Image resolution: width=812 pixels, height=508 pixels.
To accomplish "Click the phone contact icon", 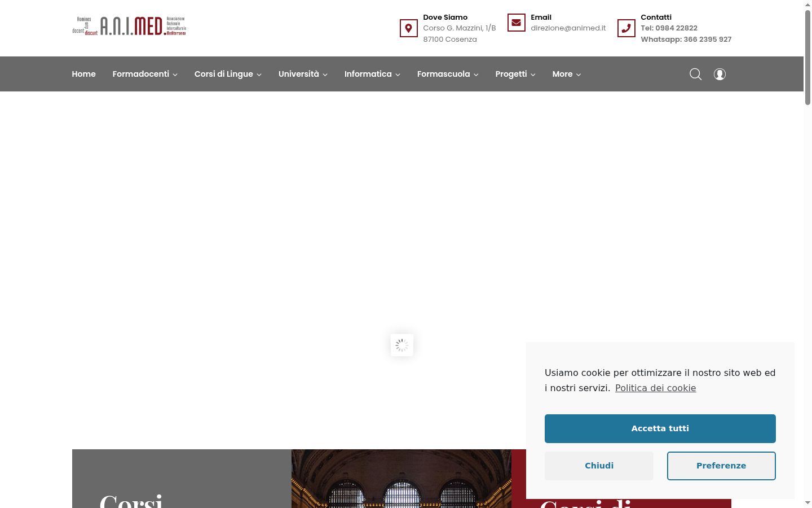I will (626, 28).
